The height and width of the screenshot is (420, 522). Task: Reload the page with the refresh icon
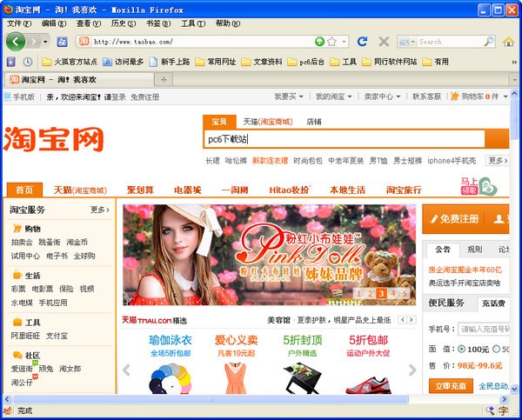[x=362, y=42]
